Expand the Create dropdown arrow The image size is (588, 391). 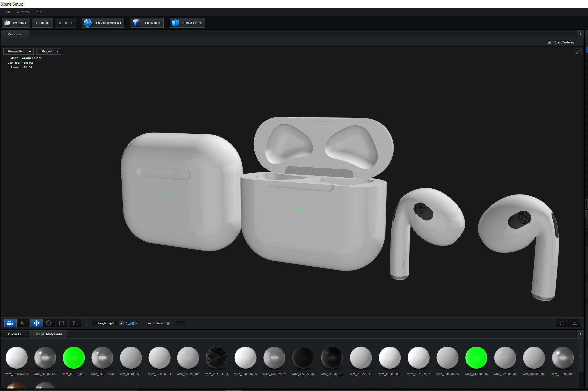[x=201, y=23]
